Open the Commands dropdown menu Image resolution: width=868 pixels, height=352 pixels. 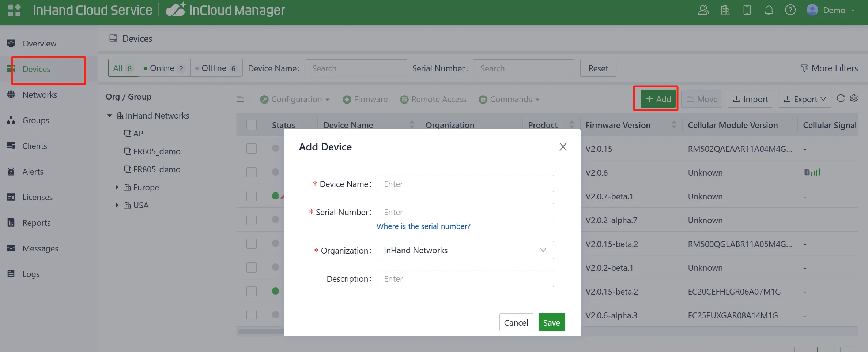(x=509, y=99)
